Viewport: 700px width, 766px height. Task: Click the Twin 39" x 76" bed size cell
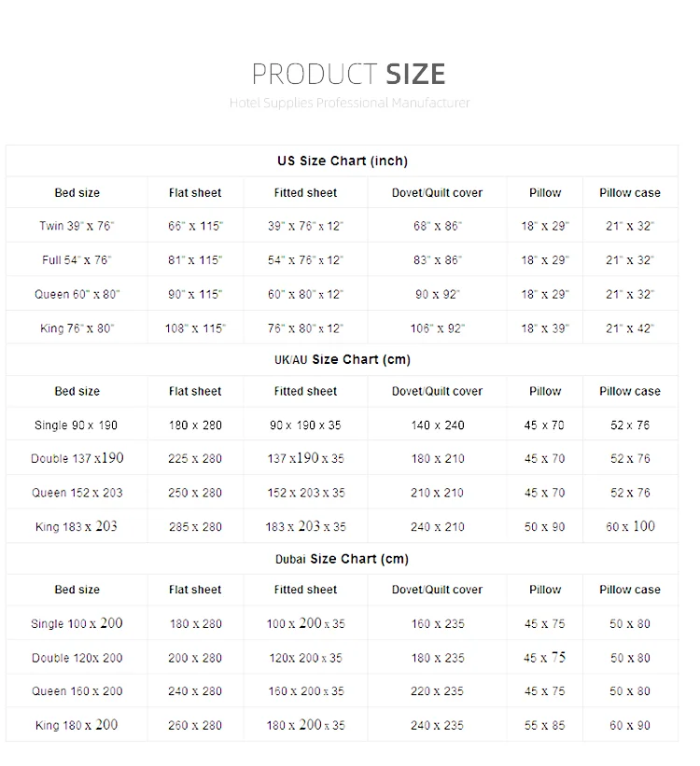click(77, 226)
